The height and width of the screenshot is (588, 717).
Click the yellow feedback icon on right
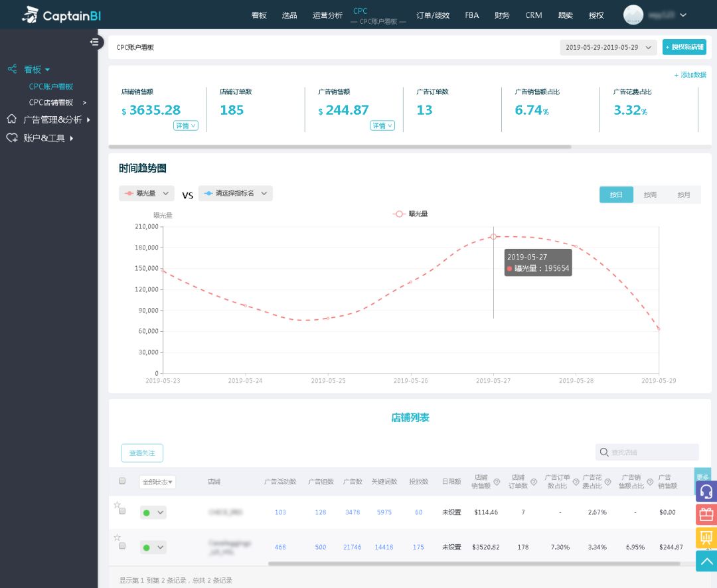706,538
